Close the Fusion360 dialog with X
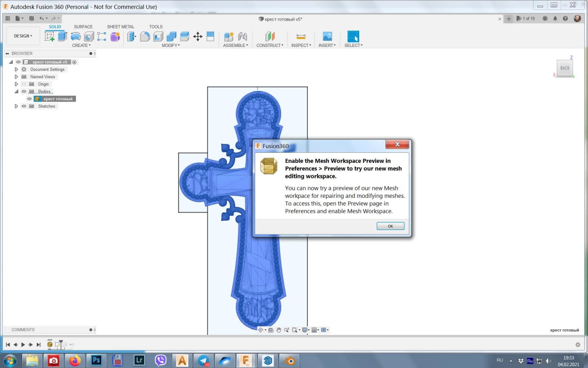The image size is (588, 368). point(397,144)
